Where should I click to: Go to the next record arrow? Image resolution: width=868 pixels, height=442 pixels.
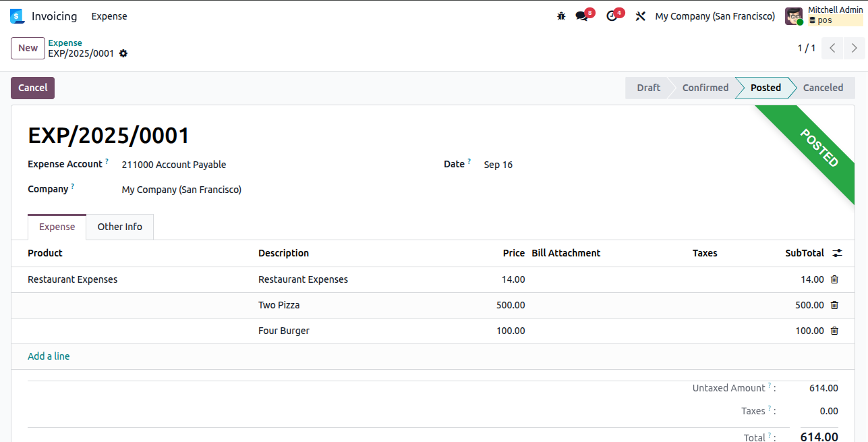855,48
